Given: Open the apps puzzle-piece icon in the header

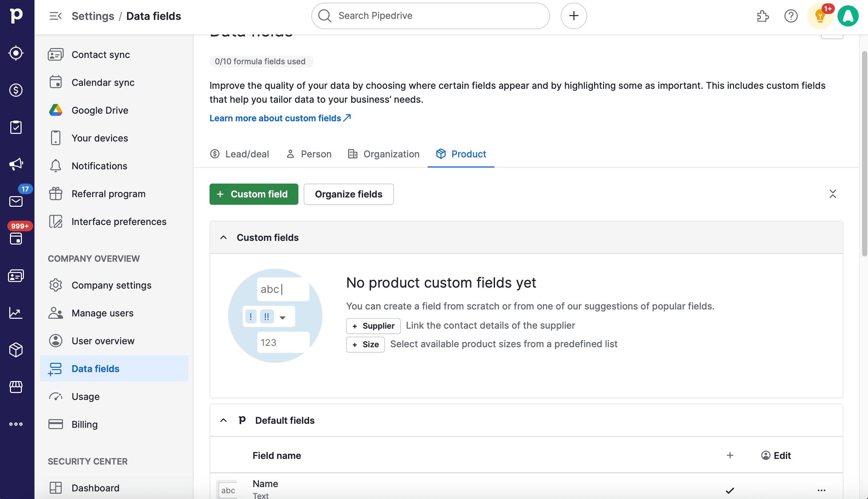Looking at the screenshot, I should point(763,16).
